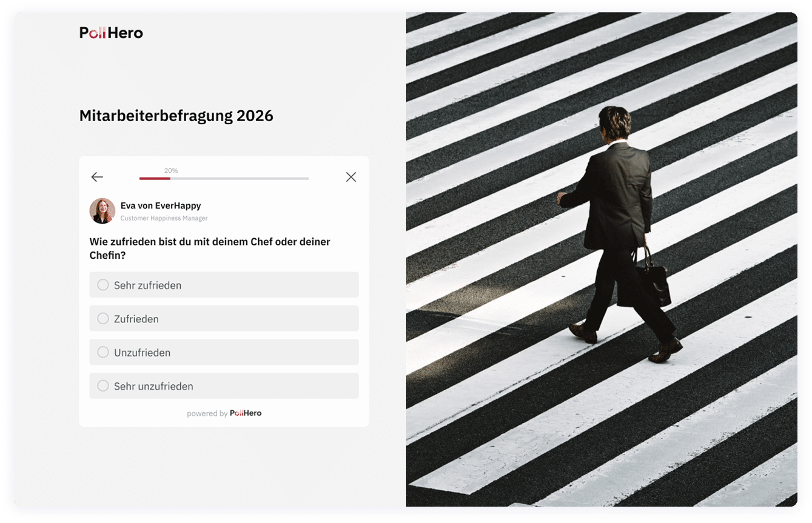This screenshot has width=812, height=523.
Task: Click the 20% progress label
Action: [171, 171]
